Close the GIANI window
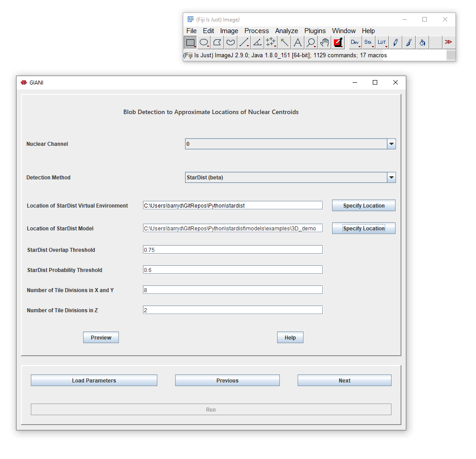Image resolution: width=476 pixels, height=459 pixels. pyautogui.click(x=395, y=82)
